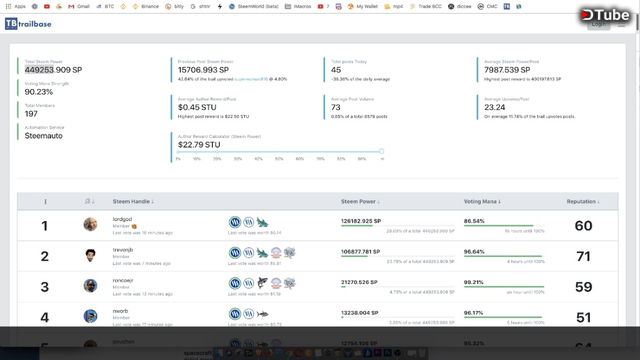
Task: Open the CMC bookmark
Action: 487,7
